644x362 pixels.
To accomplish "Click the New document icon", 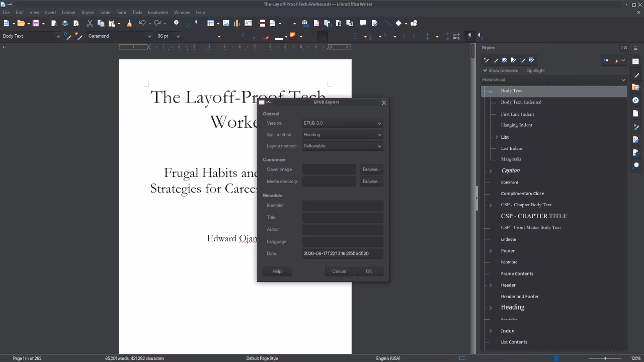I will pos(6,23).
